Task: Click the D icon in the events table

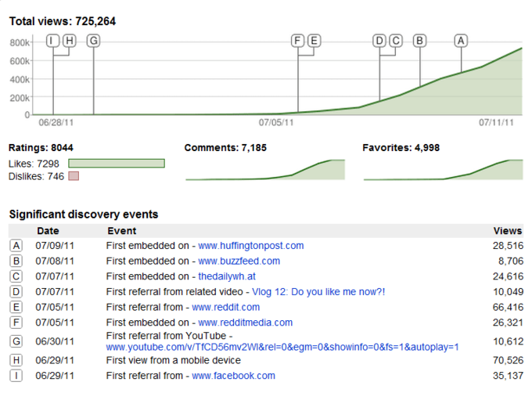Action: coord(16,291)
